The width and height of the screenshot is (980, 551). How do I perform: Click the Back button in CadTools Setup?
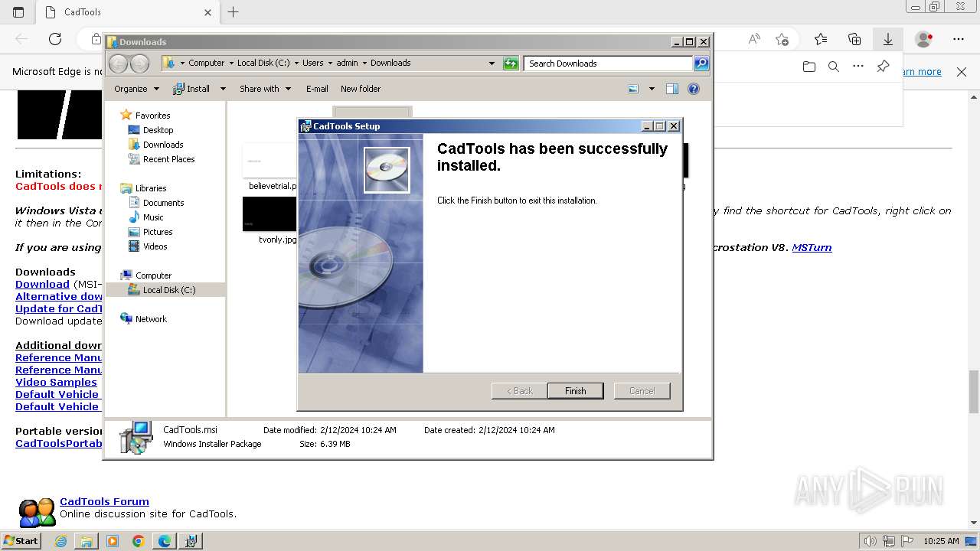[519, 391]
